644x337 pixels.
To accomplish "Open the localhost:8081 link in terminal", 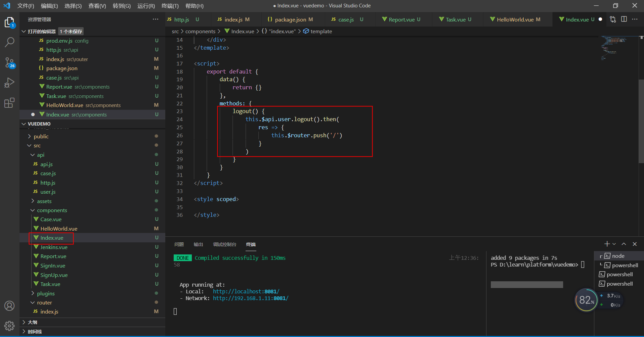I will tap(246, 291).
